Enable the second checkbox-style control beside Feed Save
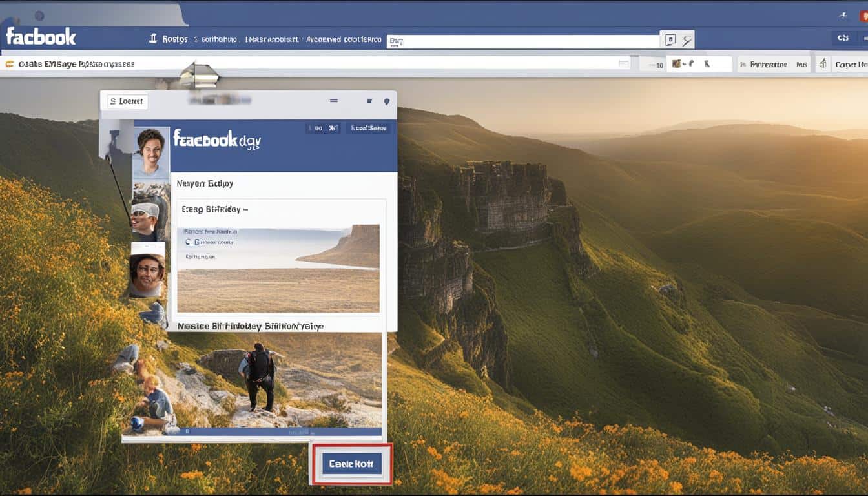Screen dimensions: 868x496 (333, 127)
